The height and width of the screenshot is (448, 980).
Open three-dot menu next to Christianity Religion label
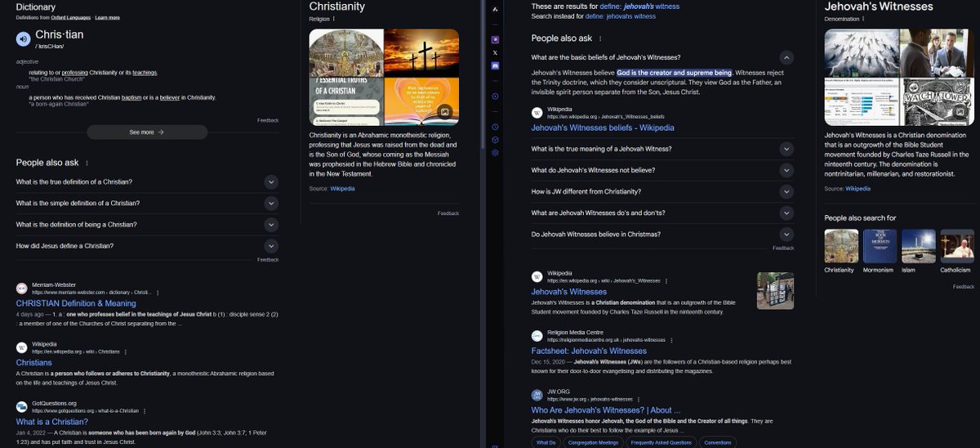click(x=333, y=18)
